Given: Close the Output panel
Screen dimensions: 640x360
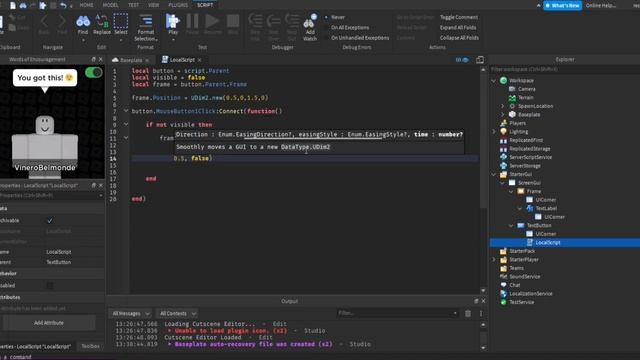Looking at the screenshot, I should point(483,301).
